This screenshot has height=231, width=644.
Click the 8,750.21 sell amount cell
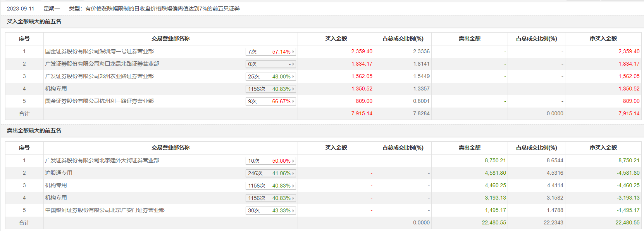[495, 160]
